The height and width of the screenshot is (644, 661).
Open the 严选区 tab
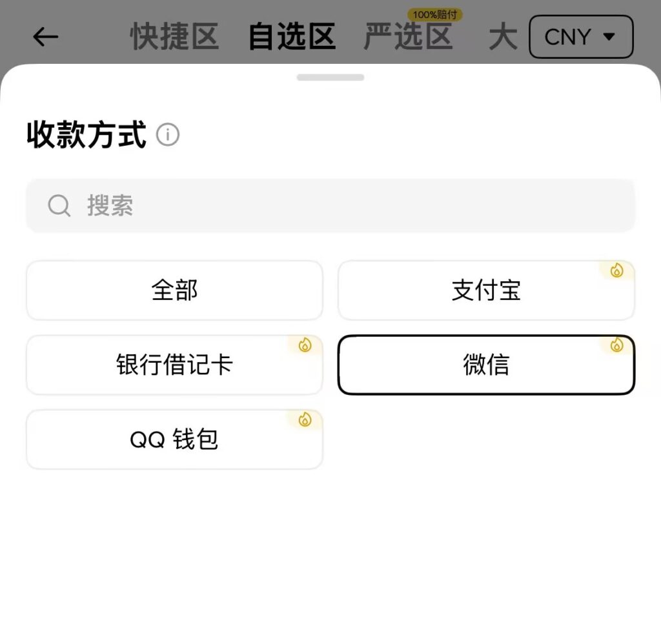click(408, 37)
